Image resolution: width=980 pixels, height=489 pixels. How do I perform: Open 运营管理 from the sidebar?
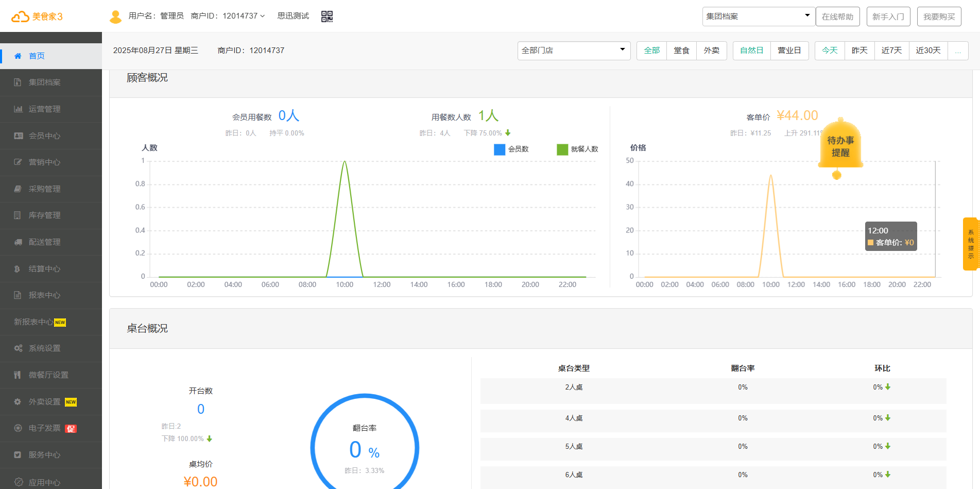pyautogui.click(x=44, y=109)
